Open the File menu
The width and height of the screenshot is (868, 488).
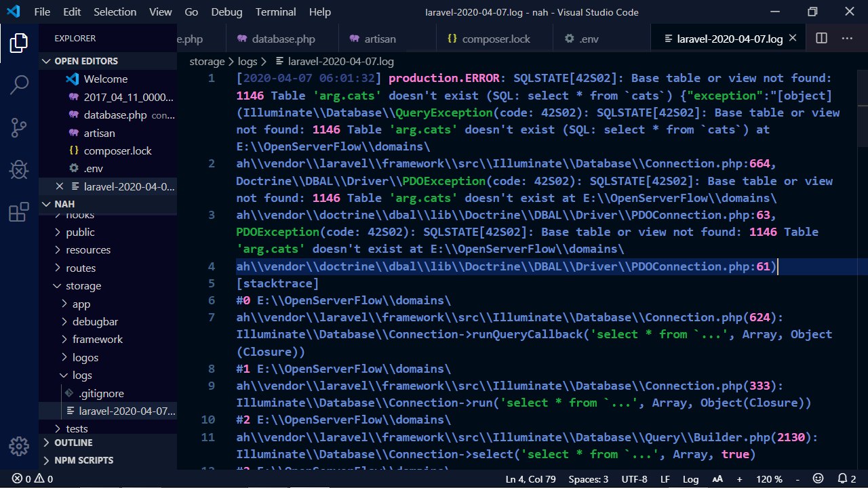[41, 12]
